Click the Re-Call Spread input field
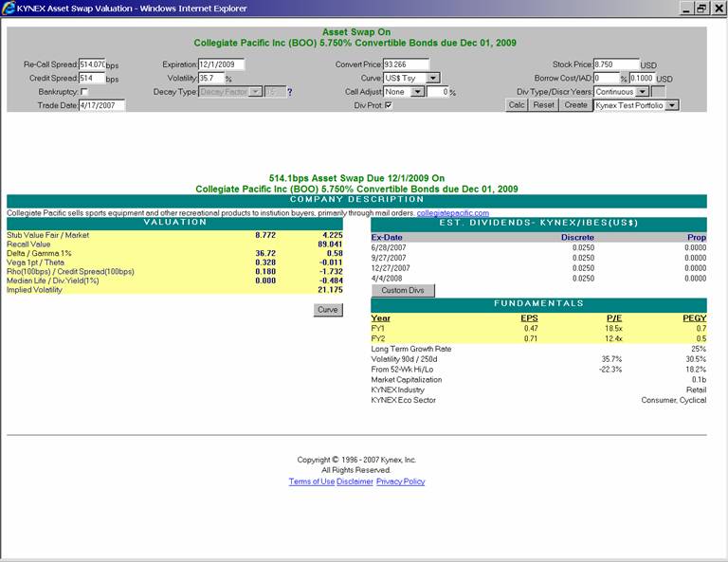 [x=92, y=64]
